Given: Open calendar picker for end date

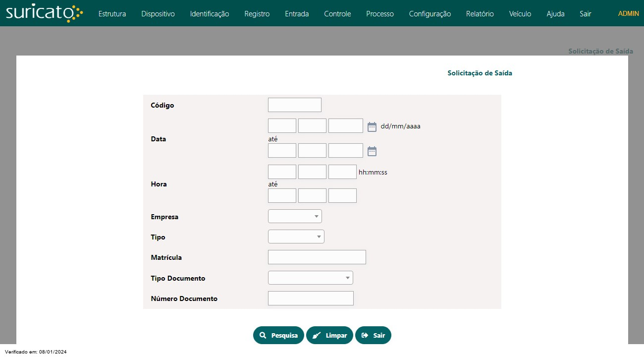Looking at the screenshot, I should (372, 151).
